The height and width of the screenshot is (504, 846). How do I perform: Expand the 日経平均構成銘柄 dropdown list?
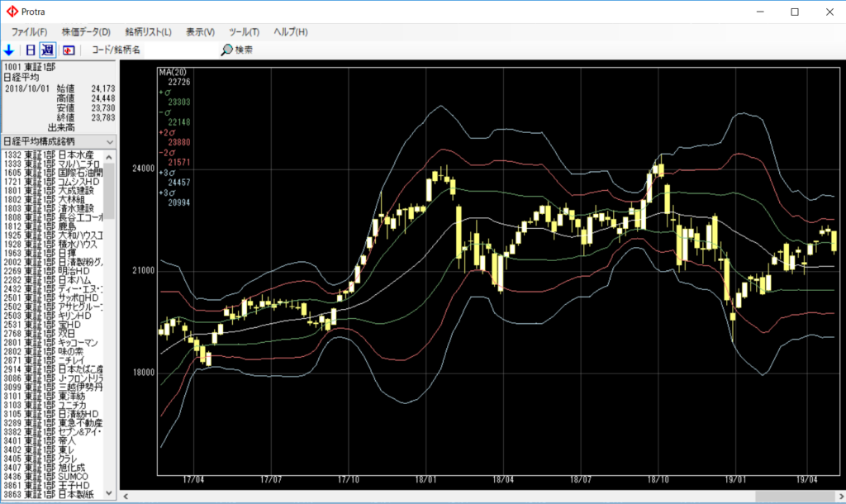pos(110,141)
